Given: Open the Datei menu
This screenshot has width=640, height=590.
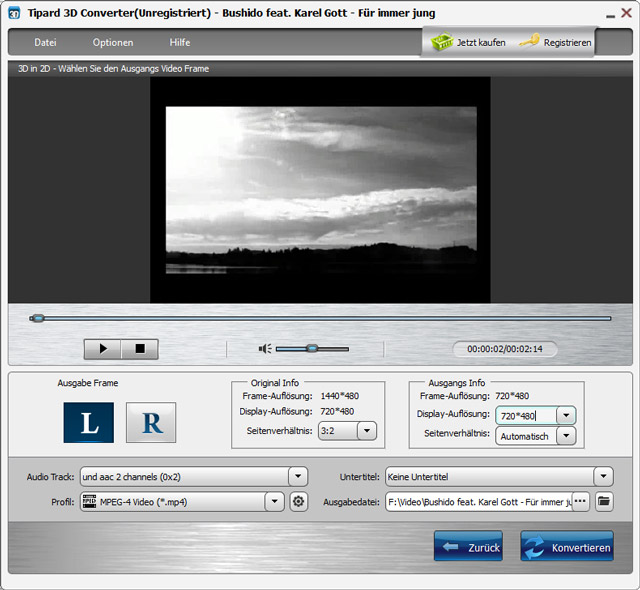Looking at the screenshot, I should coord(45,42).
